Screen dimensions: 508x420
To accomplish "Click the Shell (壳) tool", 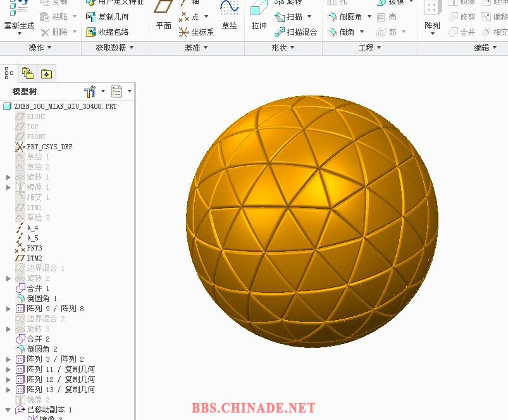I will [387, 16].
